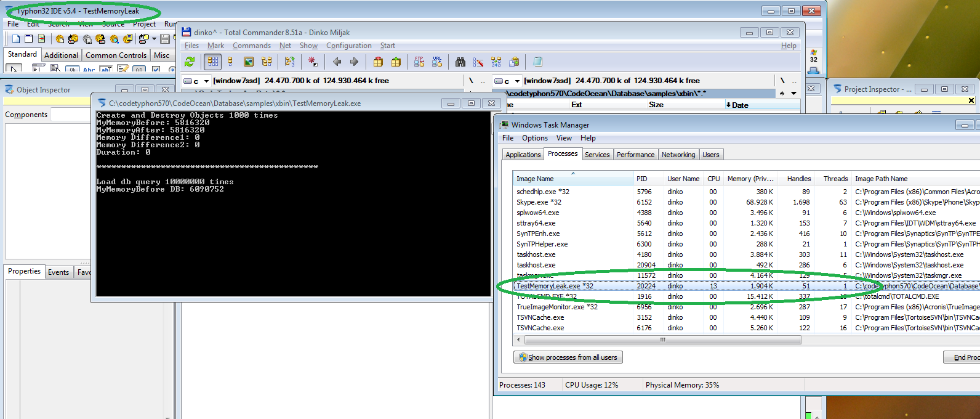Click the Notepad icon in Total Commander toolbar

pos(537,62)
